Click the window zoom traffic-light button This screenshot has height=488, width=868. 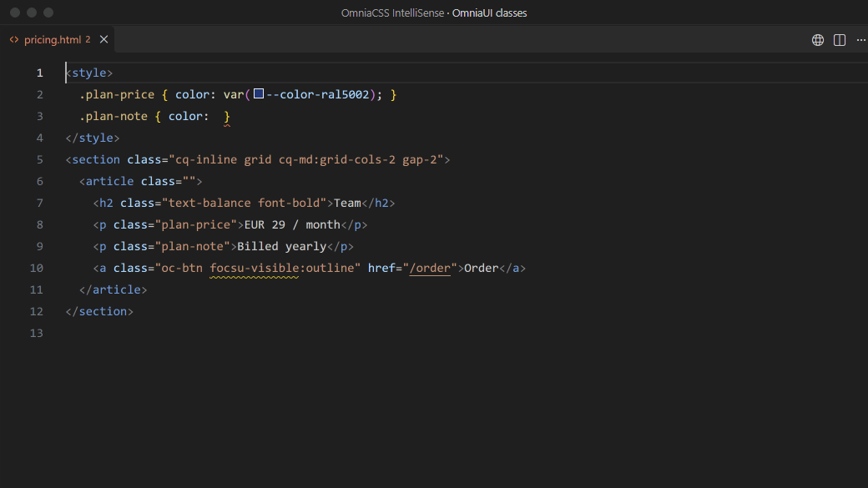(48, 13)
